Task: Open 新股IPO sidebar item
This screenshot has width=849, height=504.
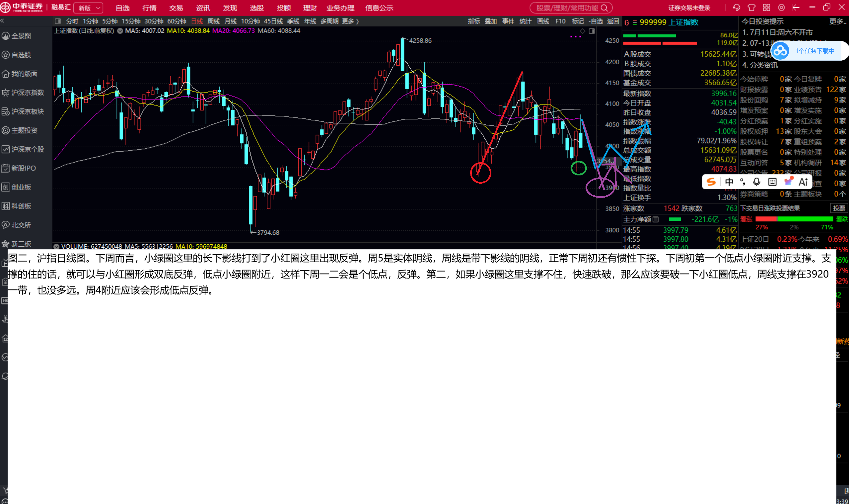Action: click(x=24, y=168)
